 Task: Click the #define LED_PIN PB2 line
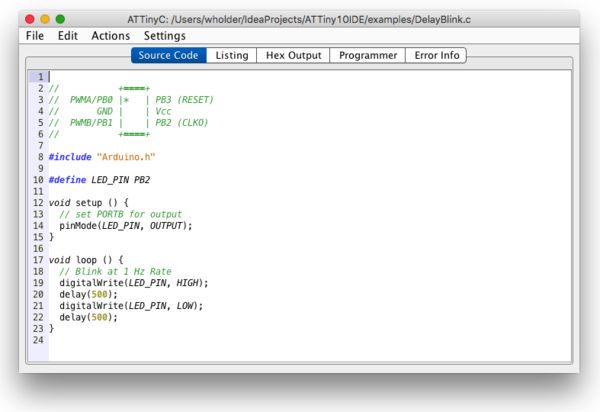(99, 179)
